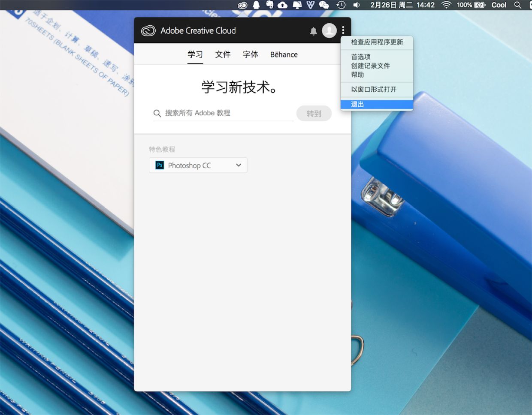This screenshot has width=532, height=415.
Task: Focus the 搜索所有 Adobe 教程 search field
Action: pos(224,113)
